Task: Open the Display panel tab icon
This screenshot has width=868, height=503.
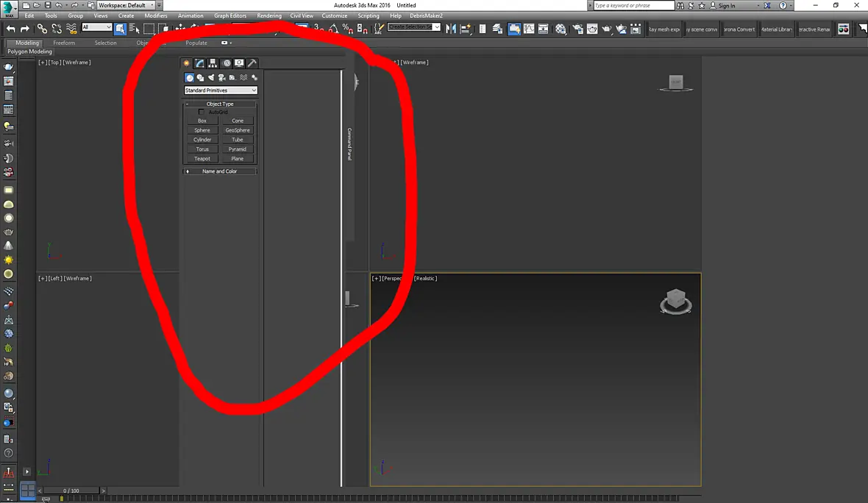Action: point(239,63)
